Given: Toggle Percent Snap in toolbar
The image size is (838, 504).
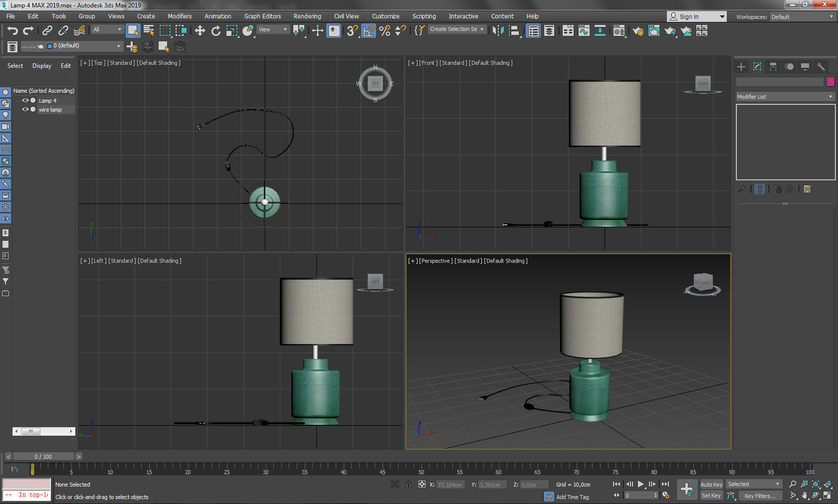Looking at the screenshot, I should coord(385,31).
